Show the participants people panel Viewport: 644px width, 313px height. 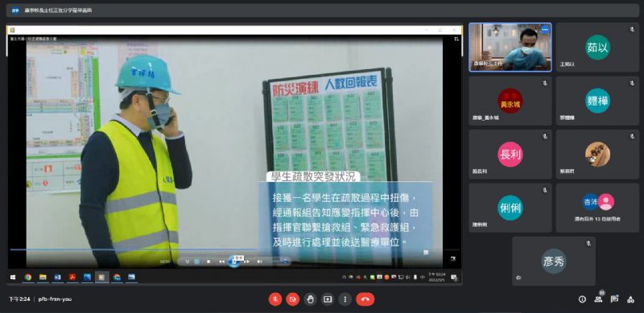coord(598,299)
